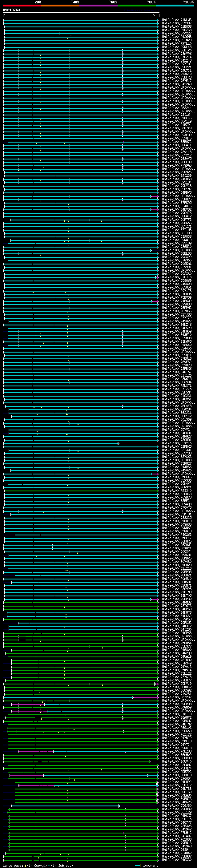Select UniRef100_A4S6H8 in the hit list
Screen dimensions: 197x868
177,37
